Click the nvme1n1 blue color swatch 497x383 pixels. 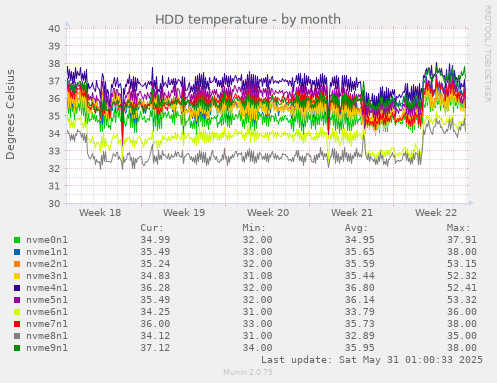17,252
